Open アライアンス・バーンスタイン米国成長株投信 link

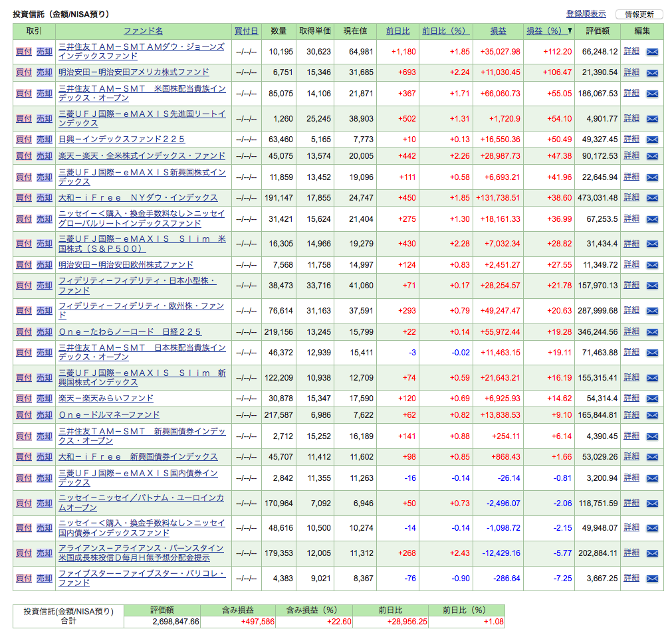[x=141, y=553]
